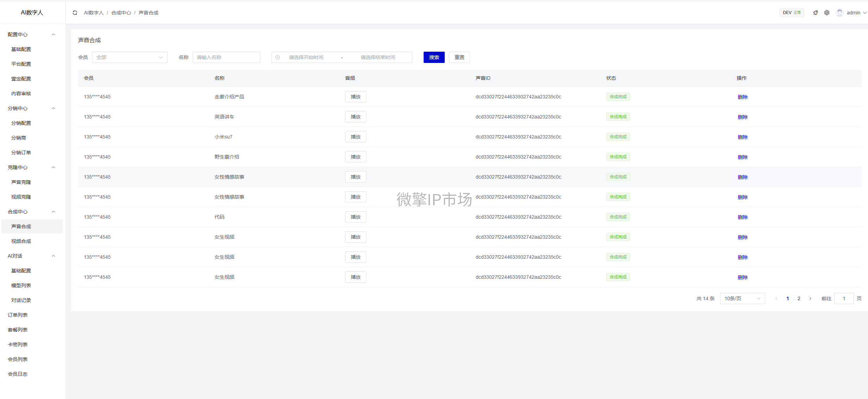
Task: Open settings gear icon in header
Action: [x=827, y=13]
